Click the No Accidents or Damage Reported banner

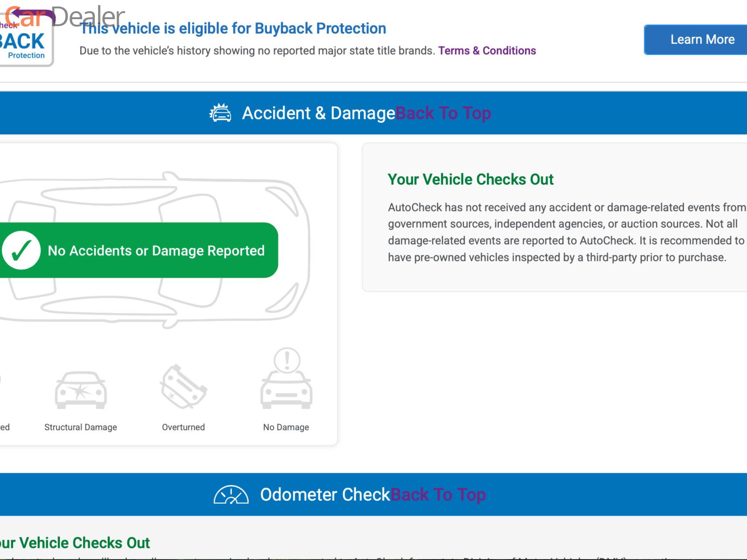(x=156, y=251)
